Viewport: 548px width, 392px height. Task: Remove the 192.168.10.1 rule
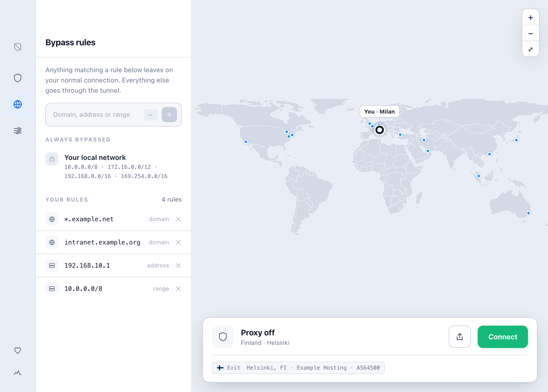point(178,266)
